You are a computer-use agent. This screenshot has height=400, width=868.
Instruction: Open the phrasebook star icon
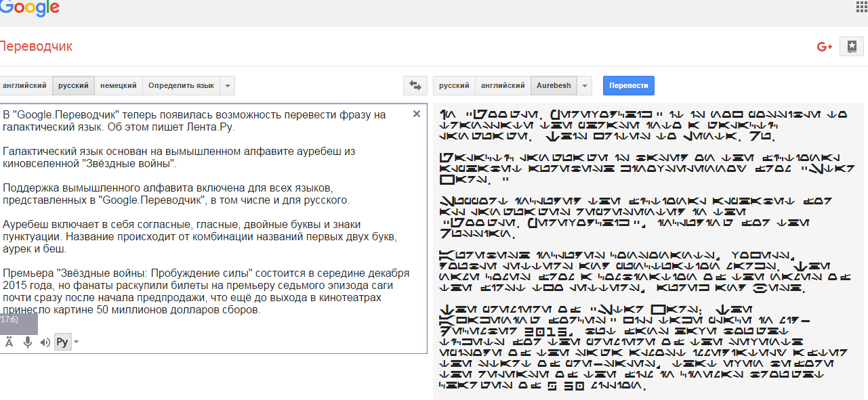pos(852,47)
